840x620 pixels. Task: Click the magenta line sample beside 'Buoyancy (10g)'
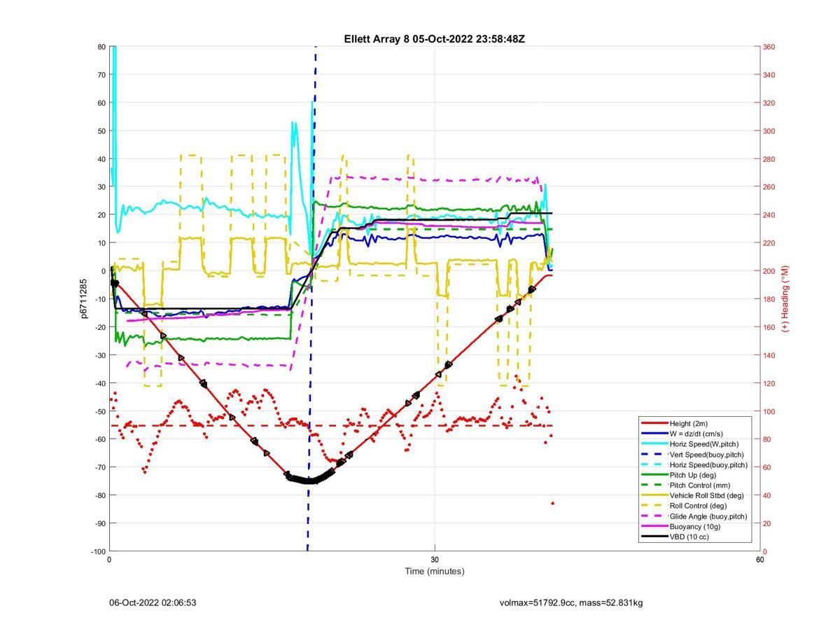(654, 526)
